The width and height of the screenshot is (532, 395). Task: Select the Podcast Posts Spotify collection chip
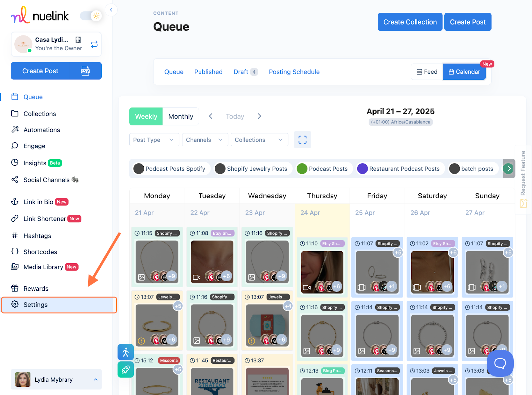coord(171,169)
